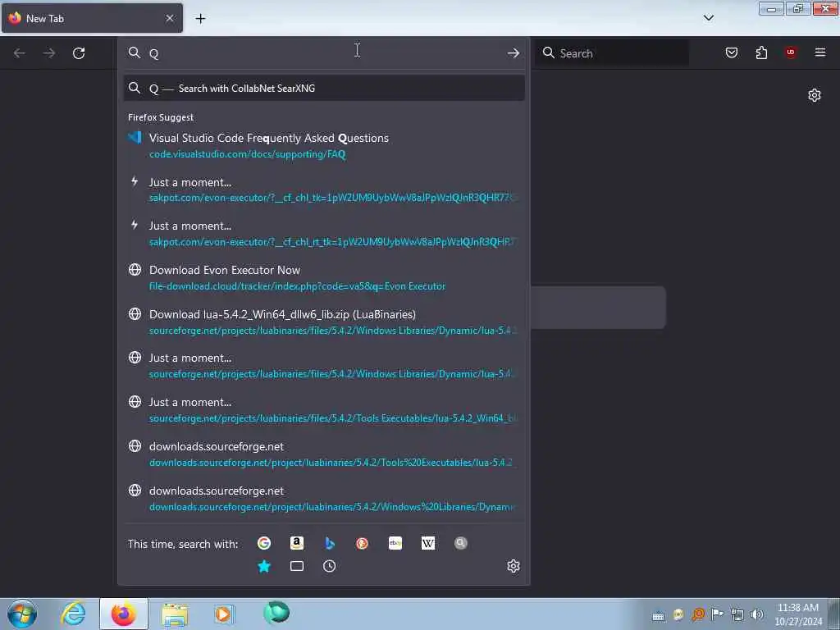Click the VS Code logo in first suggestion

[x=135, y=138]
